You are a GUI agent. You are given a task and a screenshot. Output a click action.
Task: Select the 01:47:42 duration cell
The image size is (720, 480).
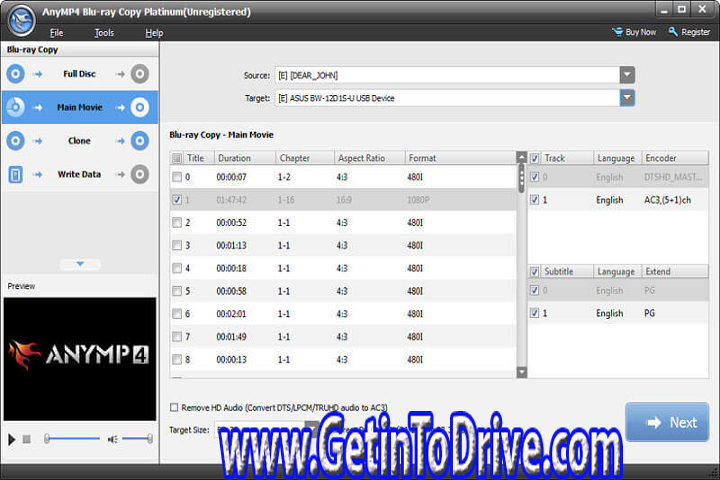(231, 200)
